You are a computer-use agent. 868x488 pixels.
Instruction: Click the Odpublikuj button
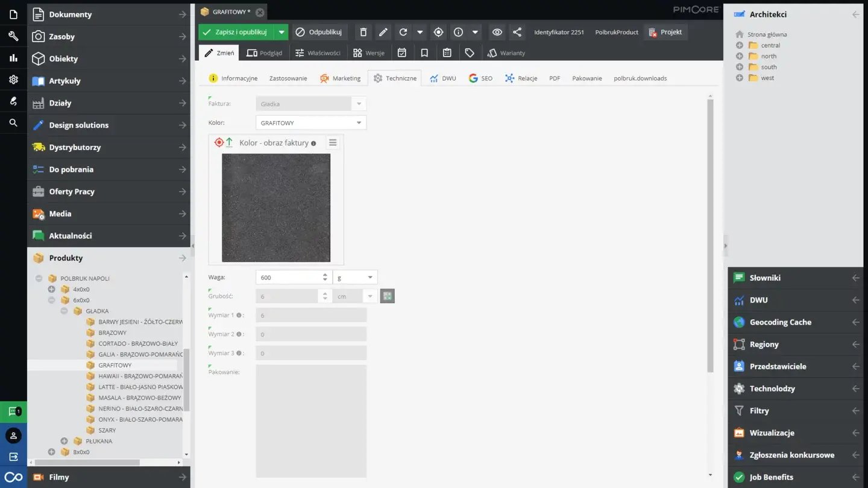(319, 32)
